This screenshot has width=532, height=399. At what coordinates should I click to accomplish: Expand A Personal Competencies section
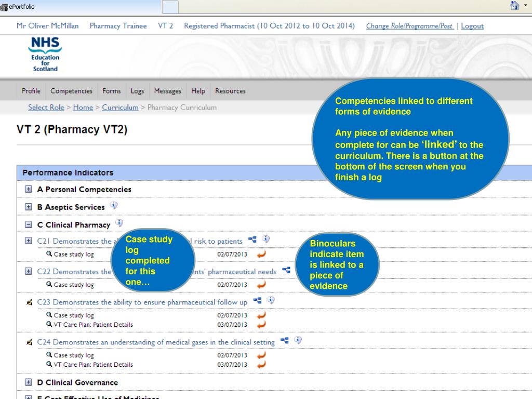(x=29, y=189)
